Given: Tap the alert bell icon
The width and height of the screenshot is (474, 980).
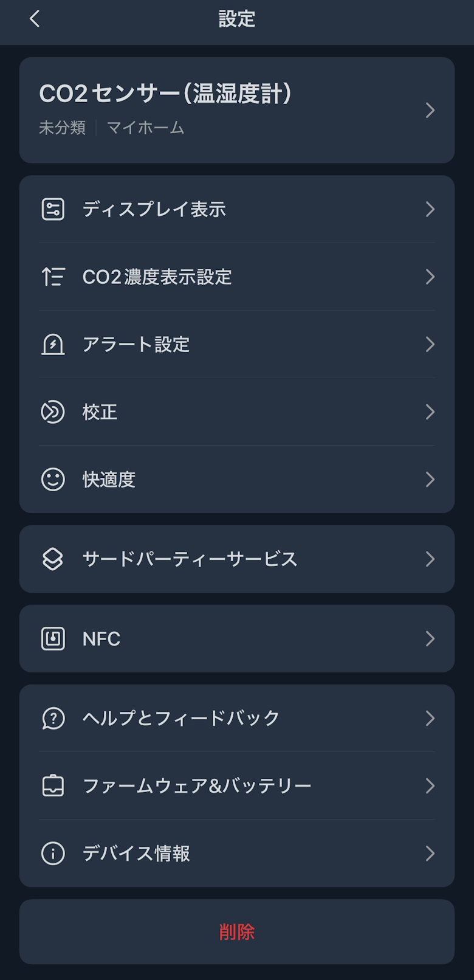Looking at the screenshot, I should click(53, 344).
